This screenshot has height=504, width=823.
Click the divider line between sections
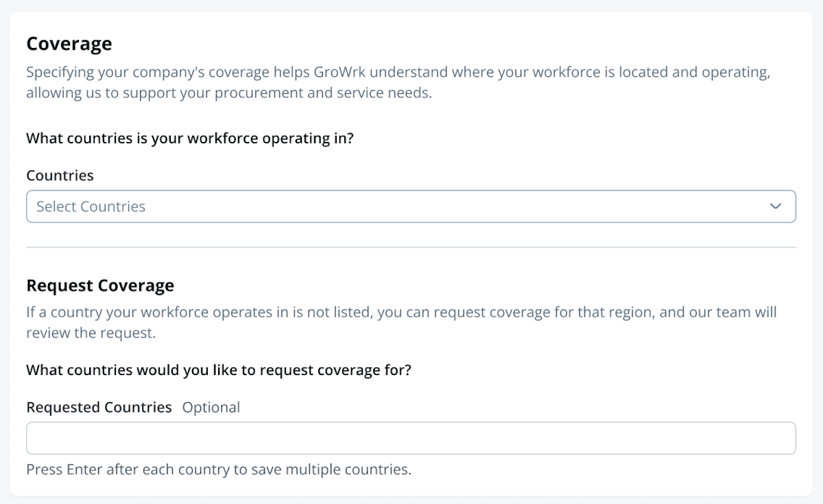pyautogui.click(x=410, y=247)
